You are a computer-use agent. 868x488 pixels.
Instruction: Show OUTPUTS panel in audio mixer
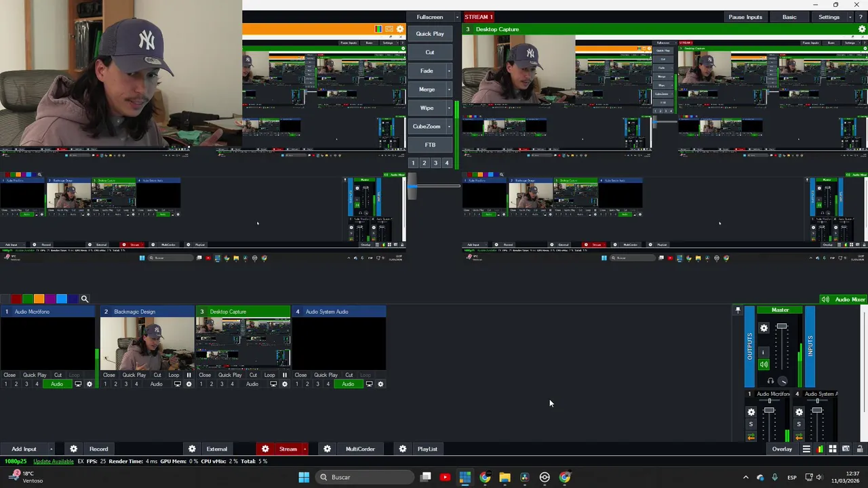click(749, 346)
